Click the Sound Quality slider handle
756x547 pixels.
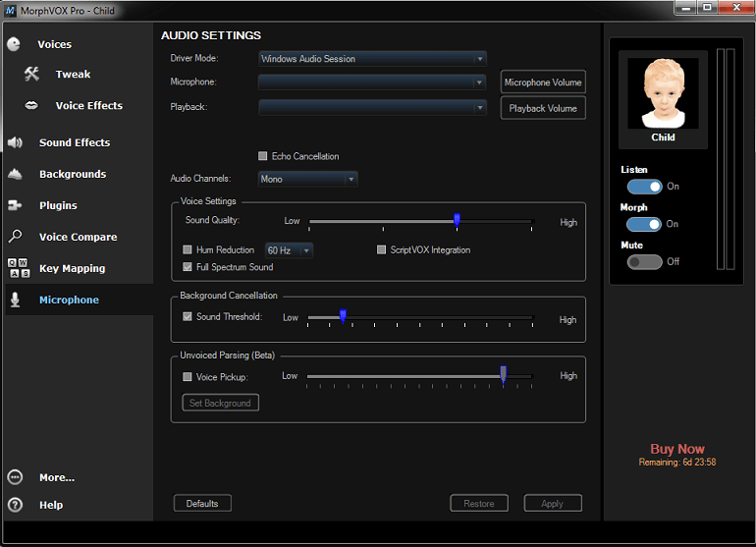458,220
